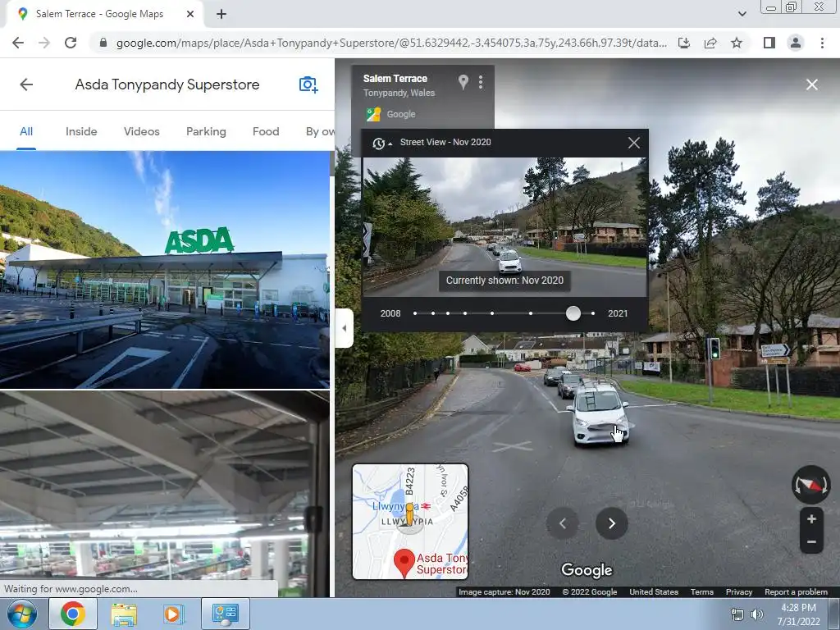Jump to the 2021 timeline dot
Image resolution: width=840 pixels, height=630 pixels.
592,313
